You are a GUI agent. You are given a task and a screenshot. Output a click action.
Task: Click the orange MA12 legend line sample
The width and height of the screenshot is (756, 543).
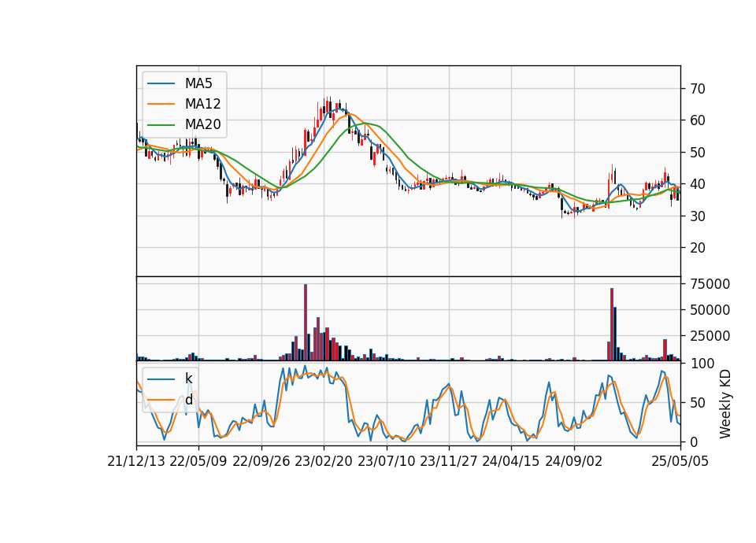(161, 104)
